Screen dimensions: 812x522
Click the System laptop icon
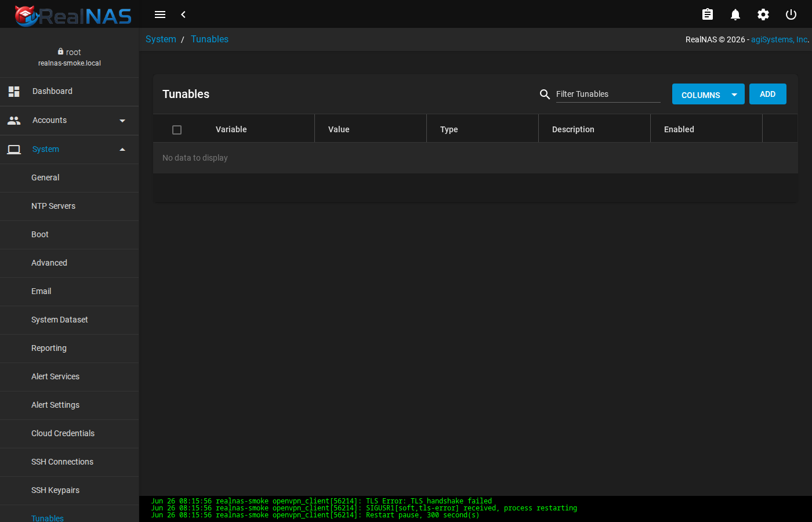(14, 149)
